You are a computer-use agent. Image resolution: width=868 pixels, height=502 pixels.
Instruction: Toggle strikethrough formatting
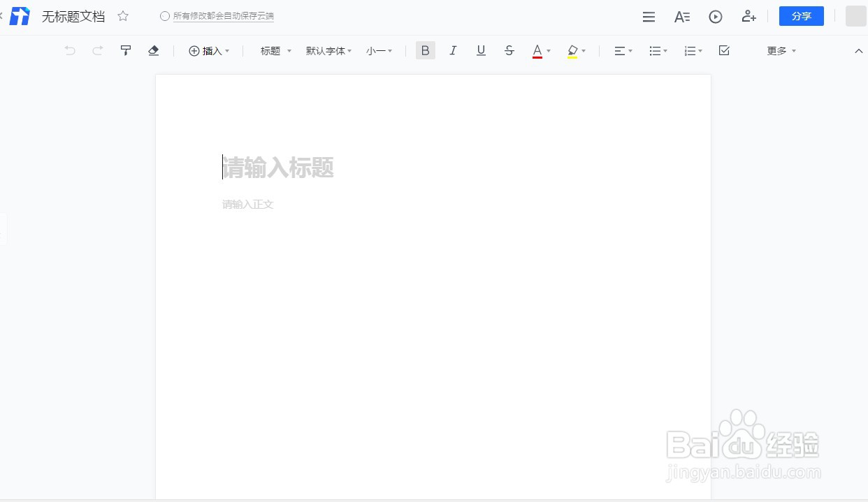point(509,50)
